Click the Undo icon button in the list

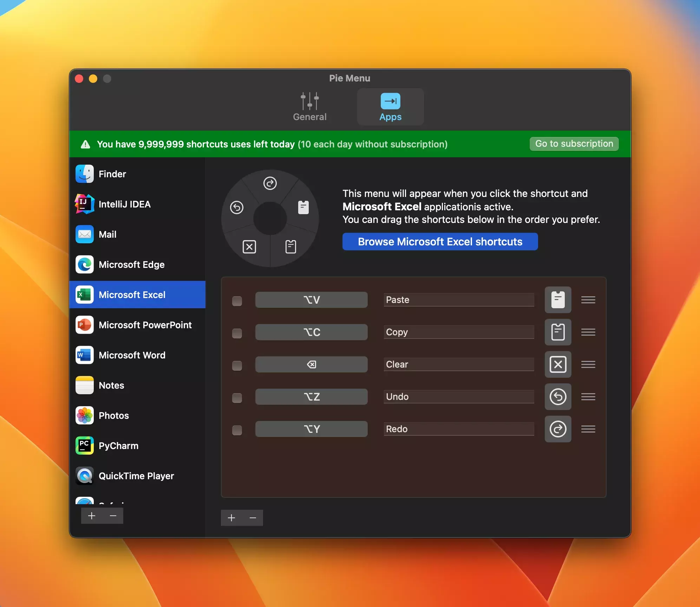[x=558, y=397]
